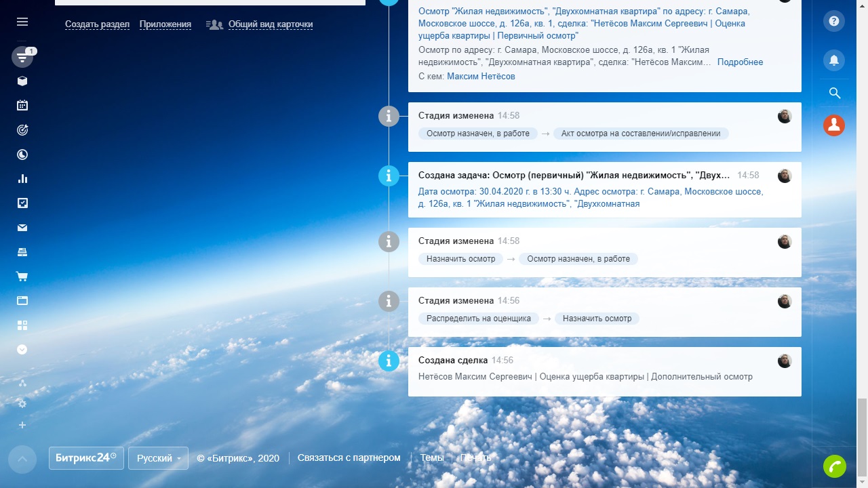The width and height of the screenshot is (868, 488).
Task: Open mail using the envelope sidebar icon
Action: point(22,228)
